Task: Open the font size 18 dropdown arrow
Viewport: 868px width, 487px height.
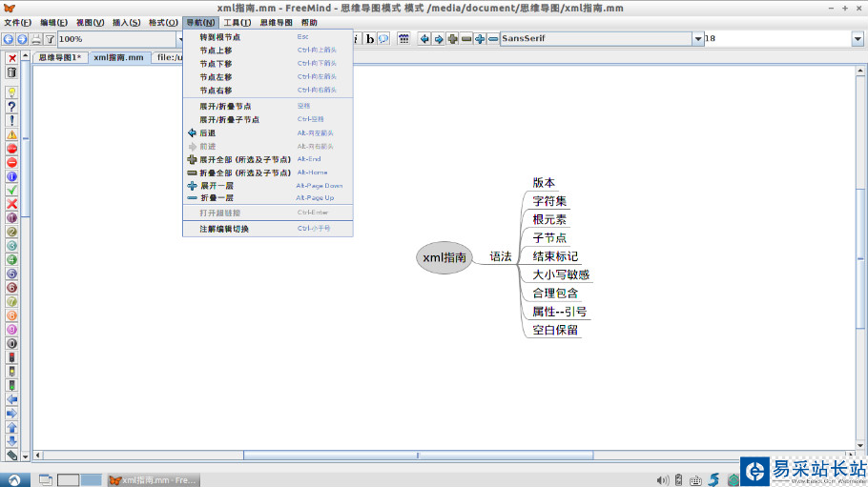Action: click(858, 39)
